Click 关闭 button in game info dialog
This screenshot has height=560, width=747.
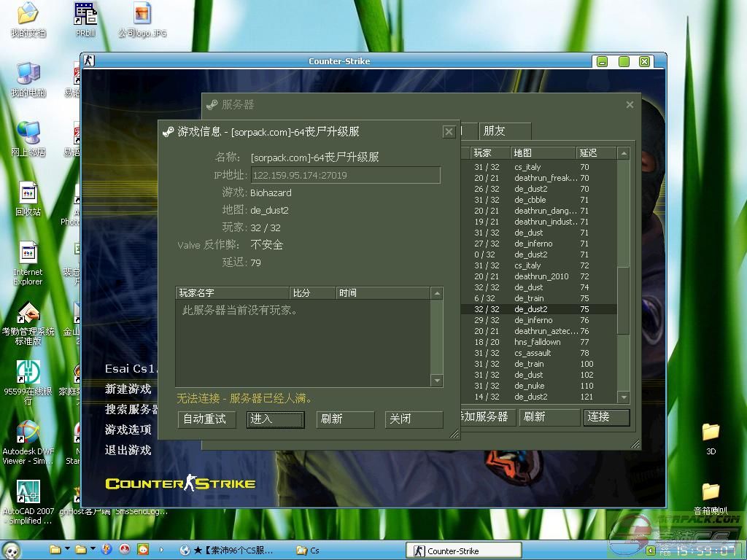pos(414,419)
